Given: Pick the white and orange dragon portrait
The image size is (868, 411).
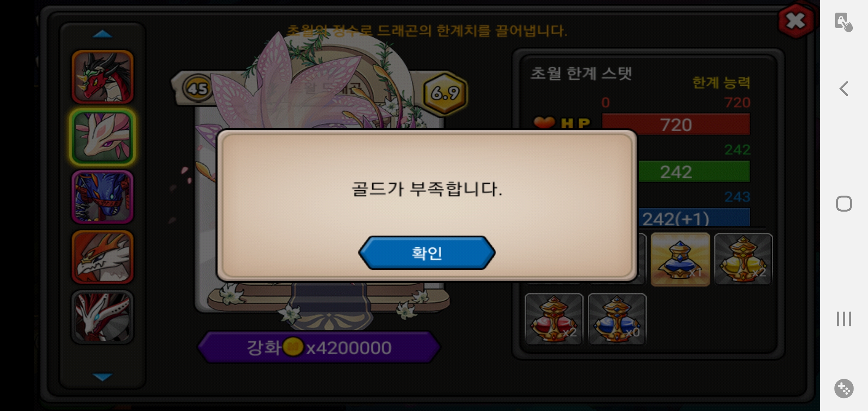Looking at the screenshot, I should point(102,257).
